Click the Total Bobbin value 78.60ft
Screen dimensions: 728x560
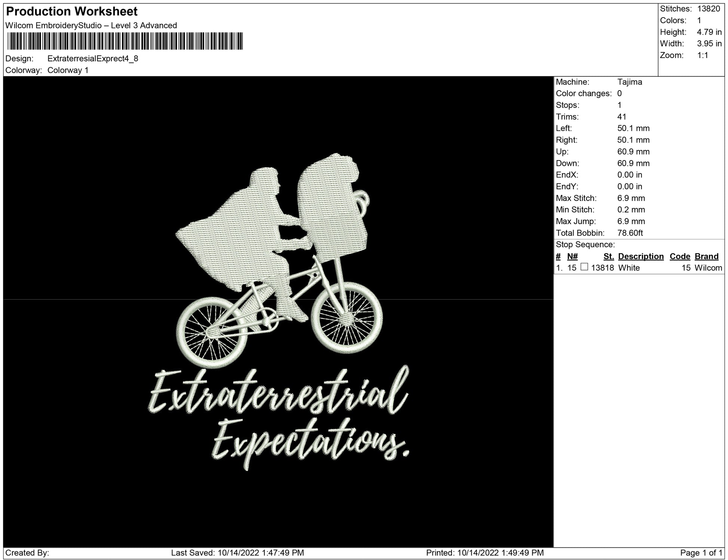[630, 233]
